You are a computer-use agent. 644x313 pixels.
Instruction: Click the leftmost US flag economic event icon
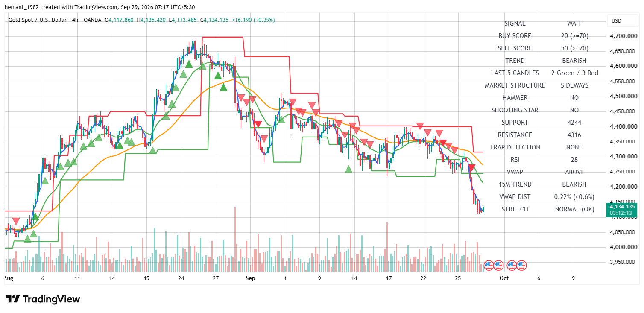[x=488, y=265]
